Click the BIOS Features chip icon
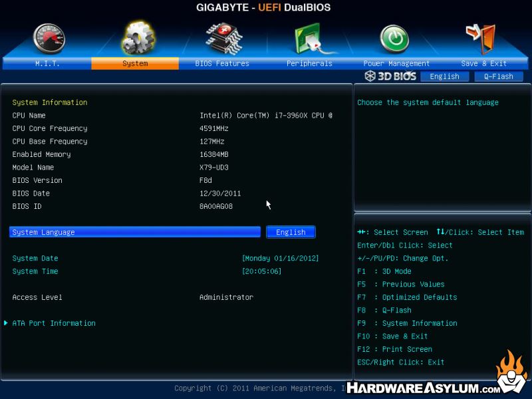The width and height of the screenshot is (532, 399). [224, 39]
